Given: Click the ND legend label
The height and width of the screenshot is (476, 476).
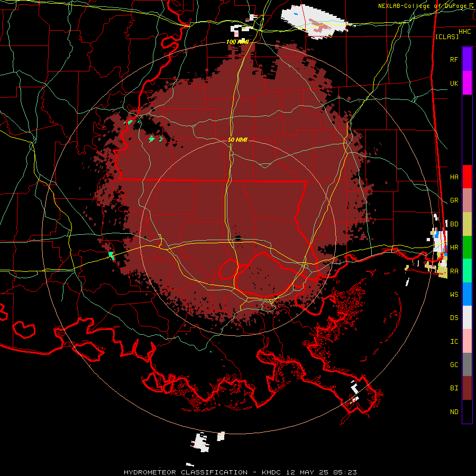Looking at the screenshot, I should [454, 411].
